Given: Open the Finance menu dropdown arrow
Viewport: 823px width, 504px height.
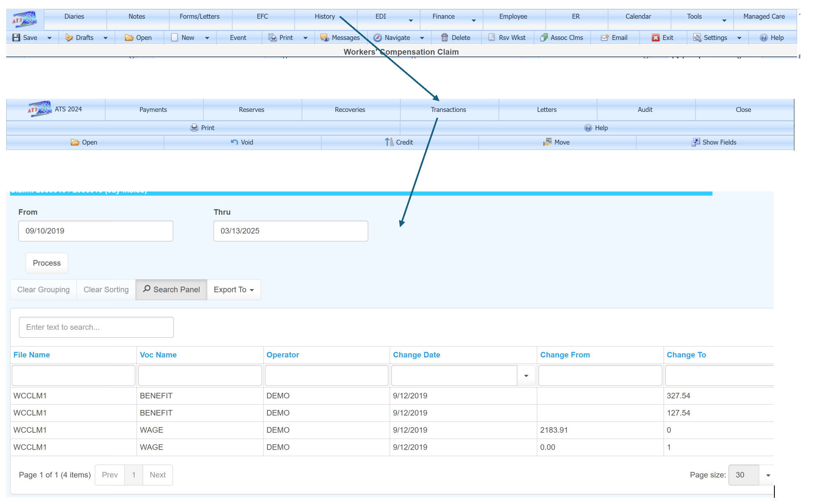Looking at the screenshot, I should point(474,20).
